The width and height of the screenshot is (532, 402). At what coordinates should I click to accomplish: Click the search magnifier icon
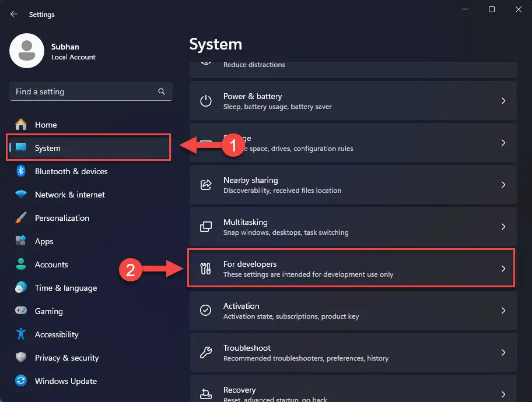(162, 91)
